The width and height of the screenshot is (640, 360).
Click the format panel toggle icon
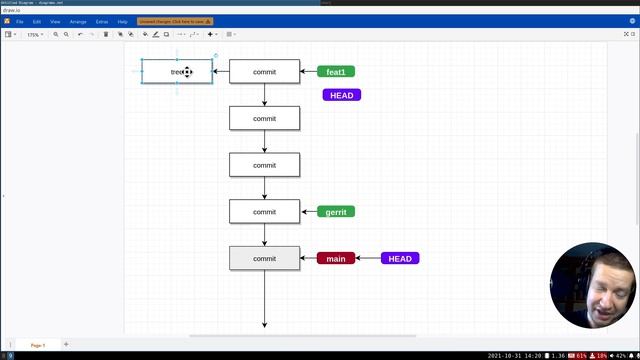click(x=633, y=34)
